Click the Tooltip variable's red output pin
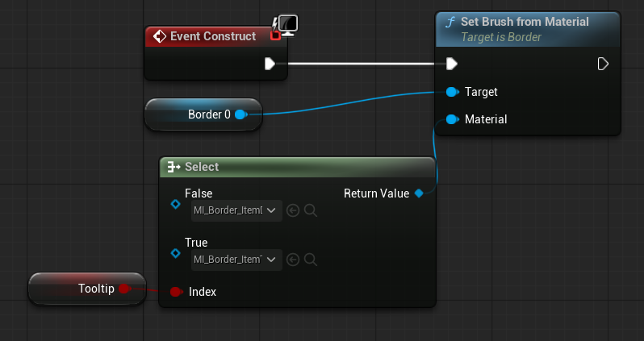This screenshot has width=644, height=341. 124,288
